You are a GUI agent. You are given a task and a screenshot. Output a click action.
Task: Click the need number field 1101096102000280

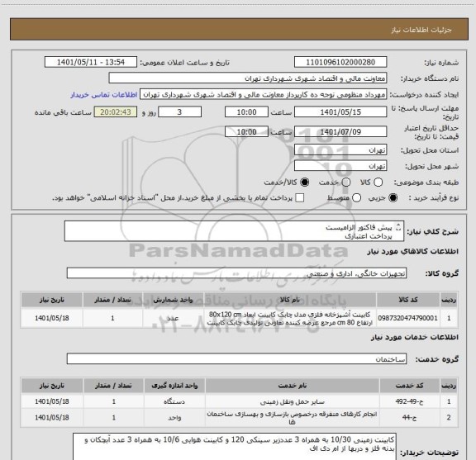[x=340, y=62]
